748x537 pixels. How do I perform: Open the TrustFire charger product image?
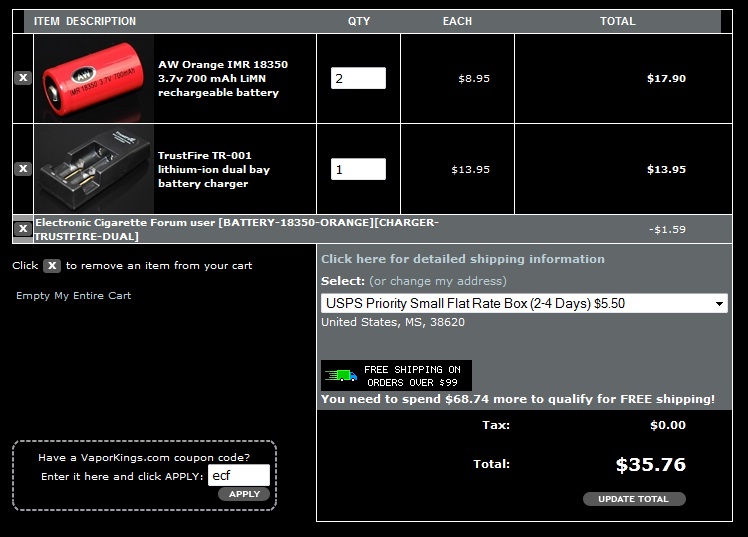tap(94, 169)
